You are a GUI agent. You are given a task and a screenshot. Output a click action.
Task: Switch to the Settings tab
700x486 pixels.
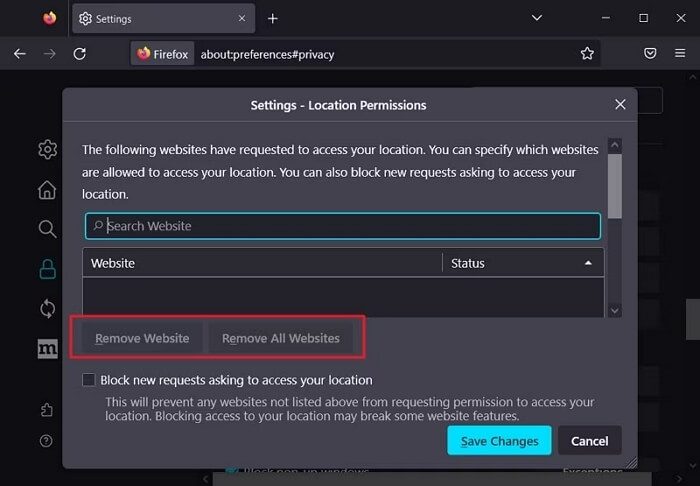tap(163, 19)
